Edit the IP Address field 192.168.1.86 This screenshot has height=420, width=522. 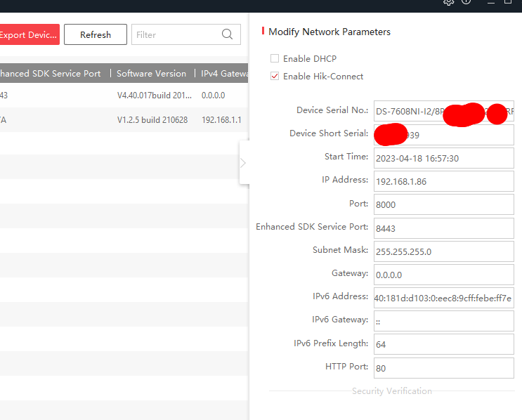[443, 181]
